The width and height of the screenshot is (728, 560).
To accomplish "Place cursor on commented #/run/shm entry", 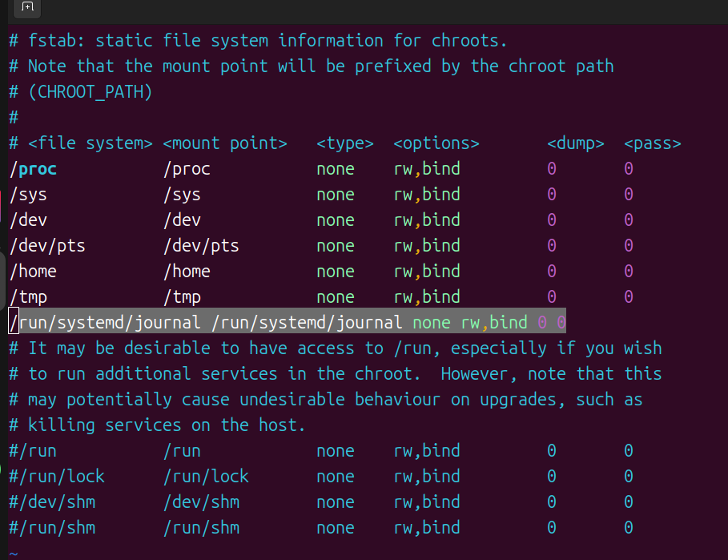I will pyautogui.click(x=52, y=528).
